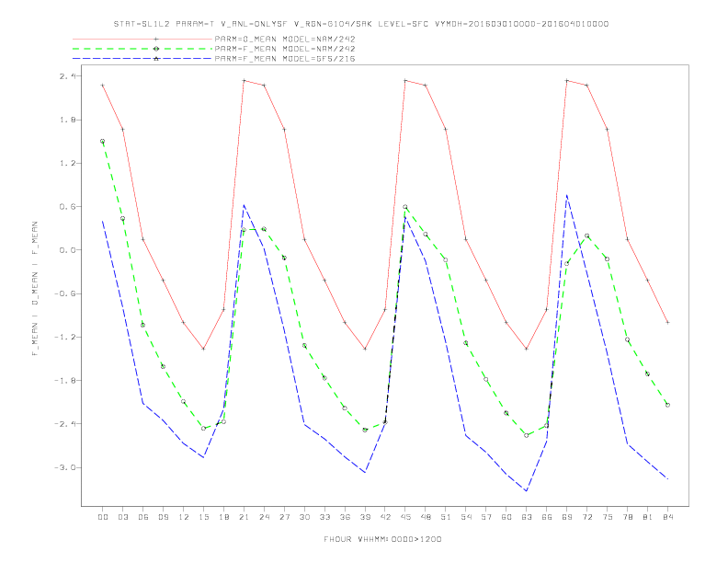Click the blue dashed legend line sample
This screenshot has height=563, width=728.
click(142, 59)
